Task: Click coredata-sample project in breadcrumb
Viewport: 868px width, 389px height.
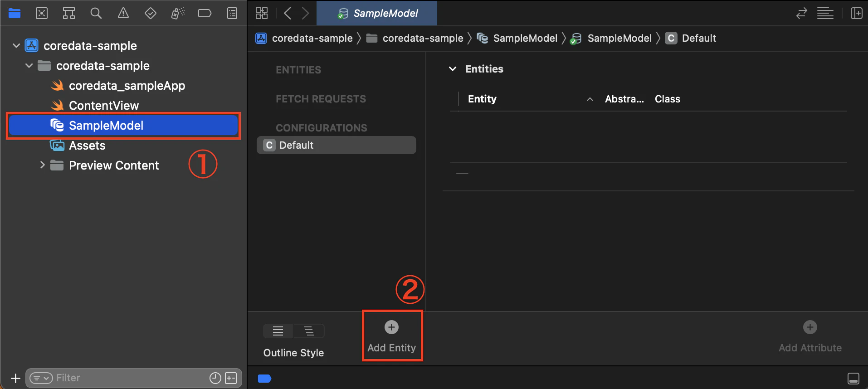Action: coord(304,39)
